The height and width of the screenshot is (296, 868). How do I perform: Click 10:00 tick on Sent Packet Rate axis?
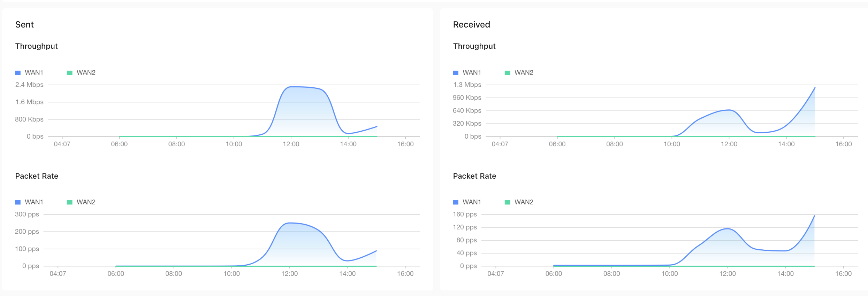(231, 274)
